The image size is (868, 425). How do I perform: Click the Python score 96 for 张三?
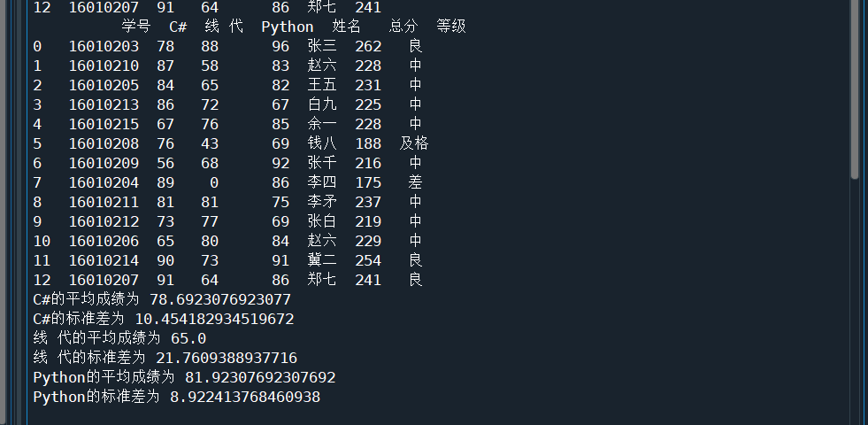click(280, 46)
